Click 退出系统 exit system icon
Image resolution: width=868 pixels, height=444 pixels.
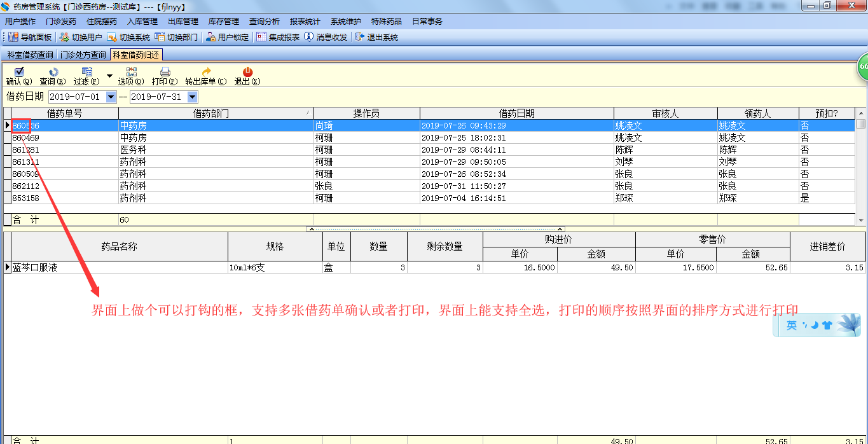point(359,37)
